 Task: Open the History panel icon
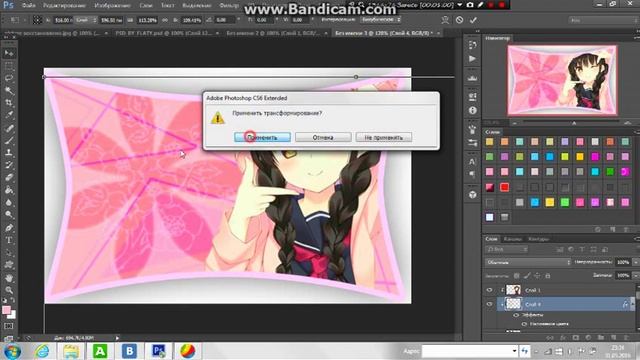tap(473, 45)
